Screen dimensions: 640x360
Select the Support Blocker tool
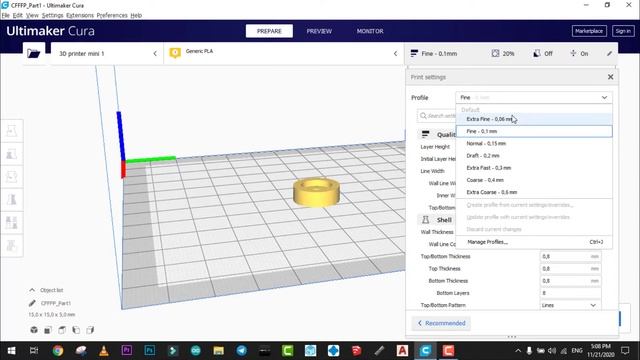click(x=12, y=245)
